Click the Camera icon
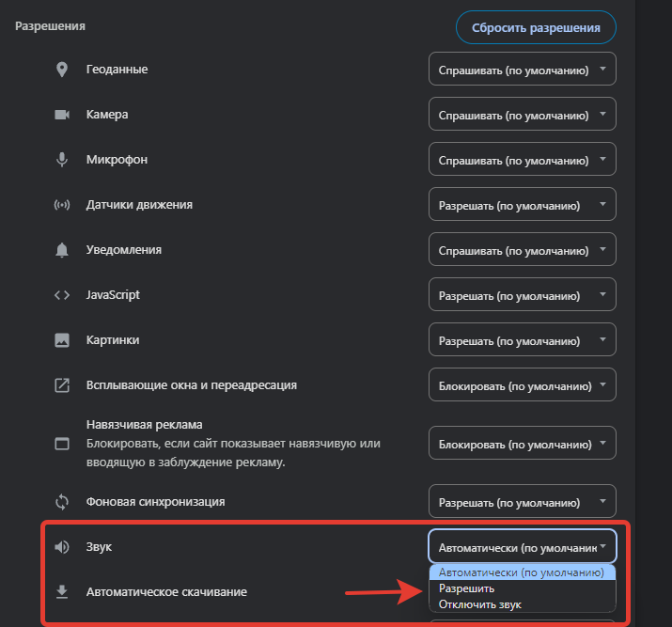 coord(62,115)
